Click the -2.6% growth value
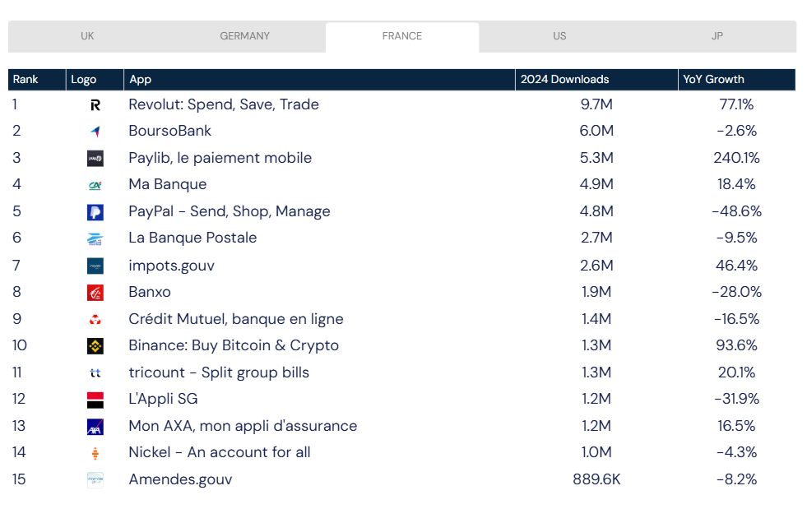This screenshot has height=532, width=807. [x=736, y=131]
